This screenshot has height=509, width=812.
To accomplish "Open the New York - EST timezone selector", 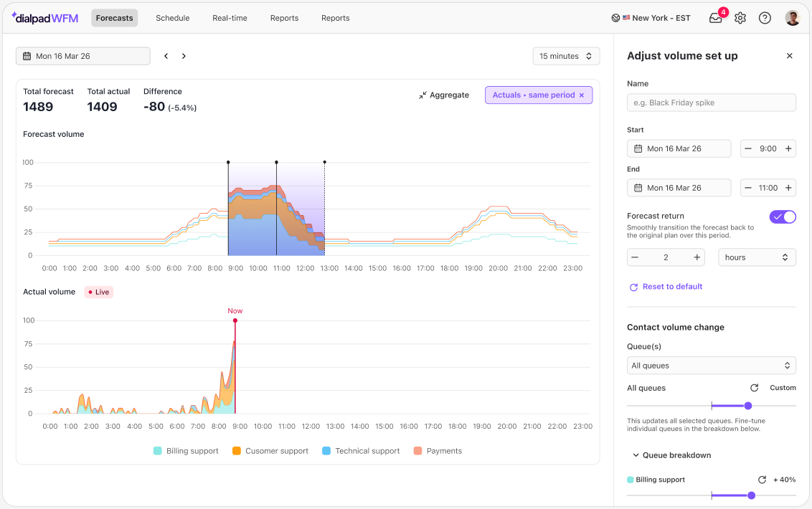I will (651, 18).
